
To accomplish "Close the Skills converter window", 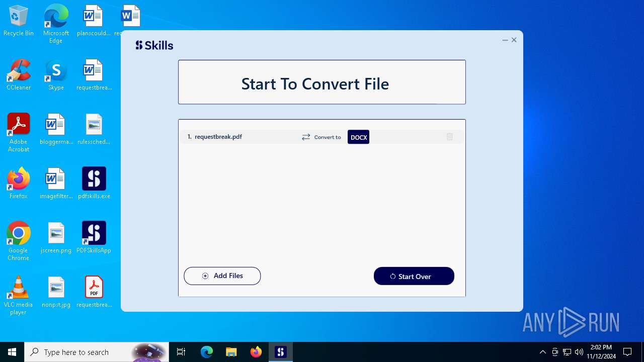I will point(514,40).
